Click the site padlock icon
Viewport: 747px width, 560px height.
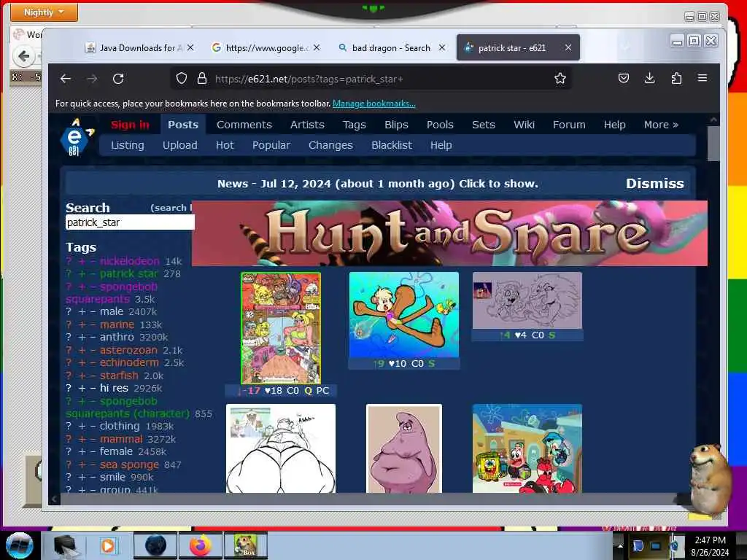pyautogui.click(x=202, y=79)
